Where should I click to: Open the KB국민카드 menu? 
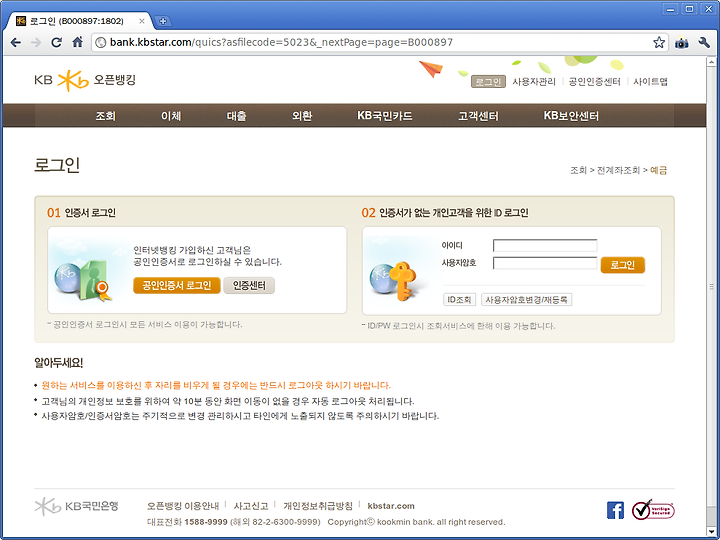pos(385,116)
